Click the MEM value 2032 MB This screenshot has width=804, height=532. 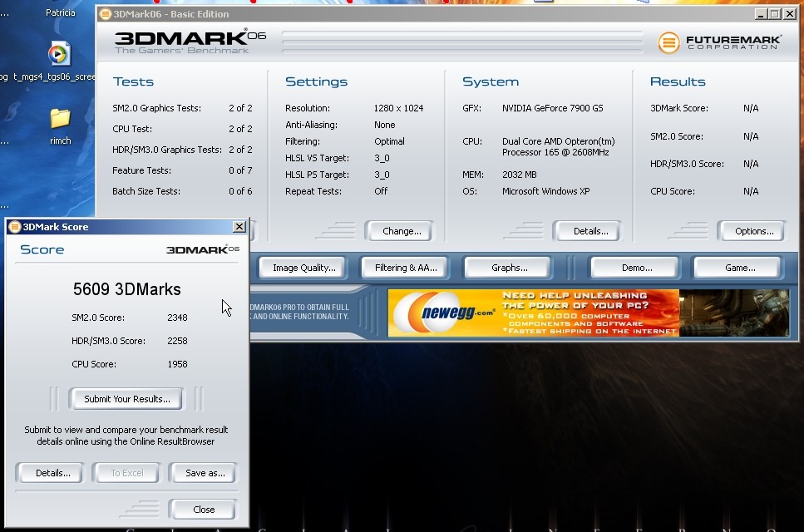click(519, 175)
